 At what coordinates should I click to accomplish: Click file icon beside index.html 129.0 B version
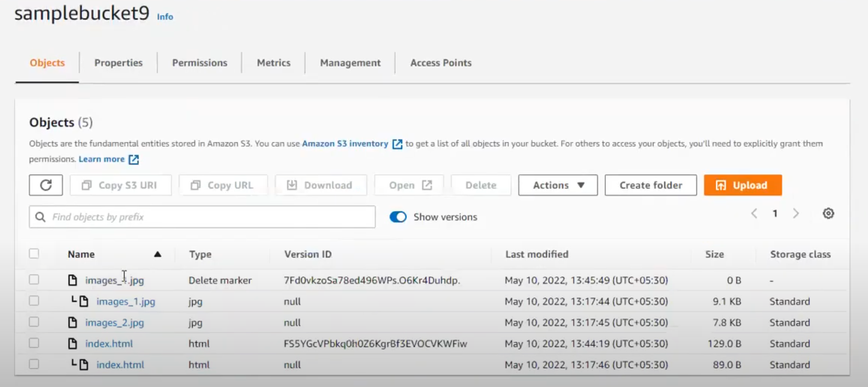click(x=73, y=343)
